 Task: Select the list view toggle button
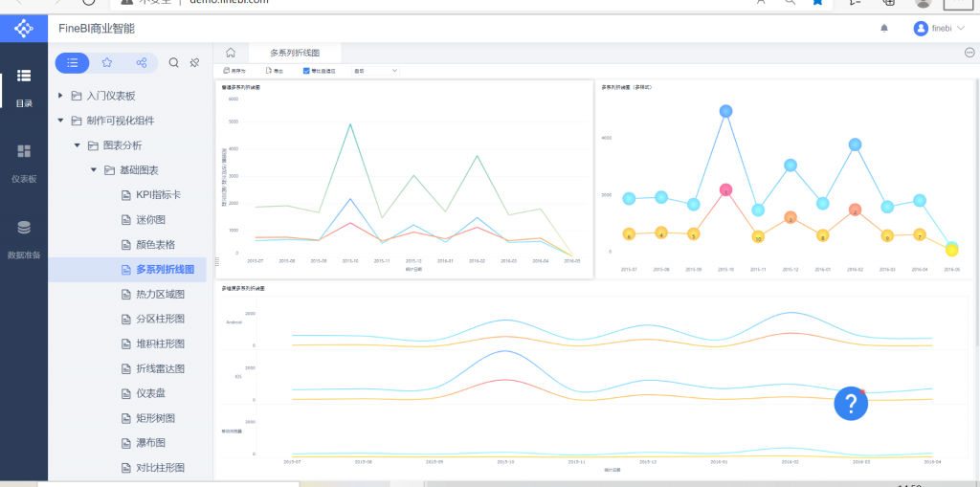point(73,62)
